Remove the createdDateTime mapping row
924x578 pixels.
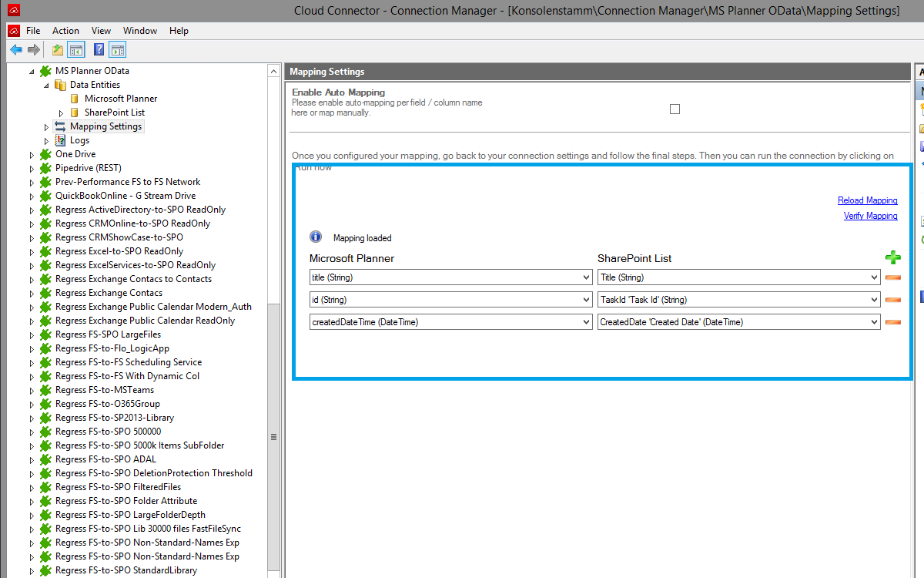tap(892, 322)
